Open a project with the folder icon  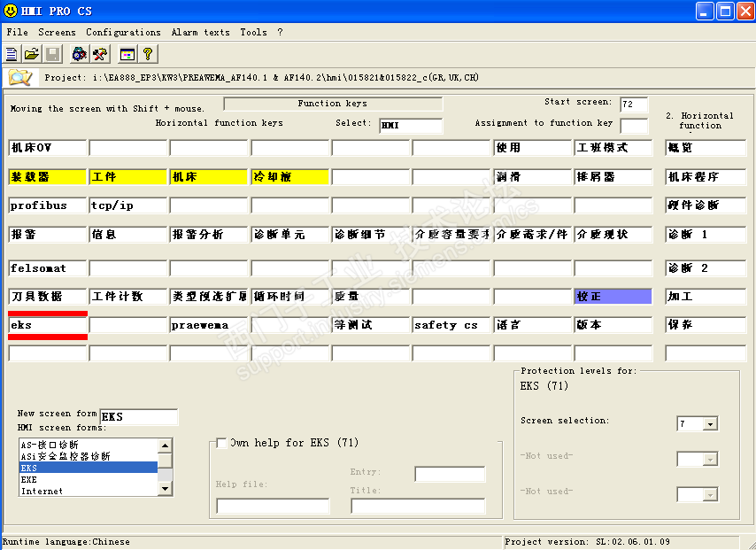click(32, 55)
